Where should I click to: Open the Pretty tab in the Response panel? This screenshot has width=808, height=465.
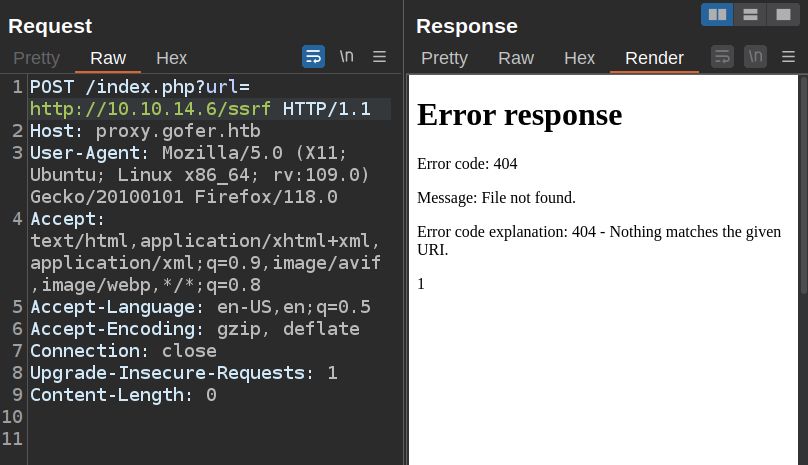(x=444, y=58)
